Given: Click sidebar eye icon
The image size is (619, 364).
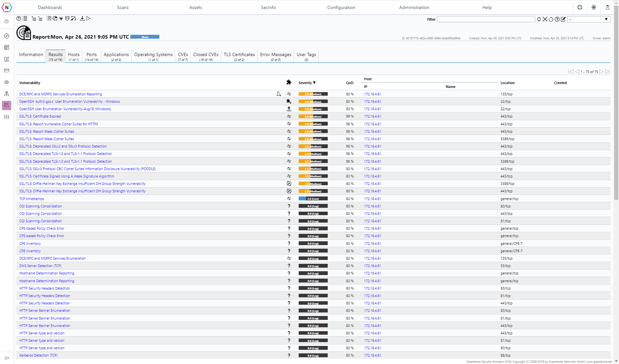Looking at the screenshot, I should pos(6,82).
